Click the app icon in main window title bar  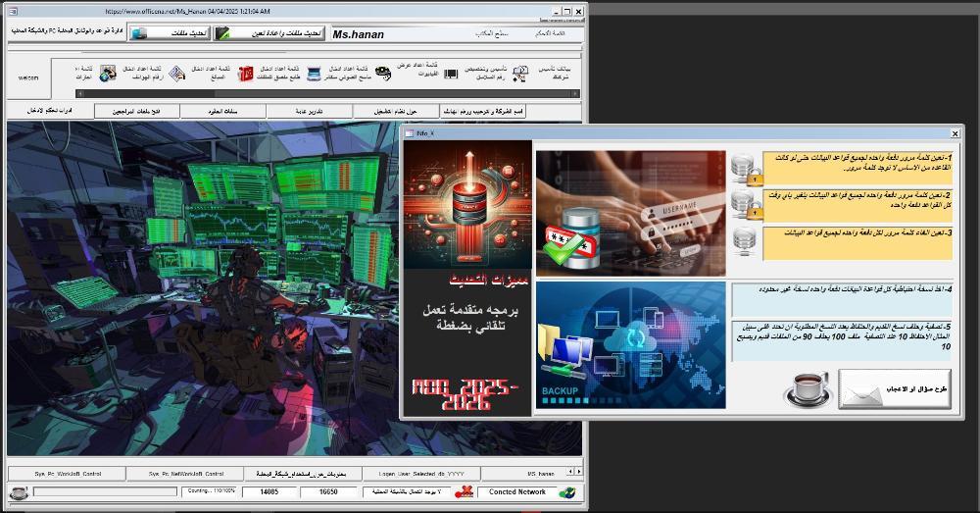pos(14,11)
